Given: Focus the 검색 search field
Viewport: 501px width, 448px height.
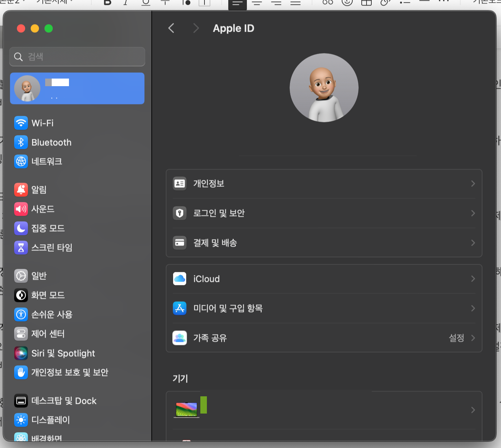Looking at the screenshot, I should 77,57.
